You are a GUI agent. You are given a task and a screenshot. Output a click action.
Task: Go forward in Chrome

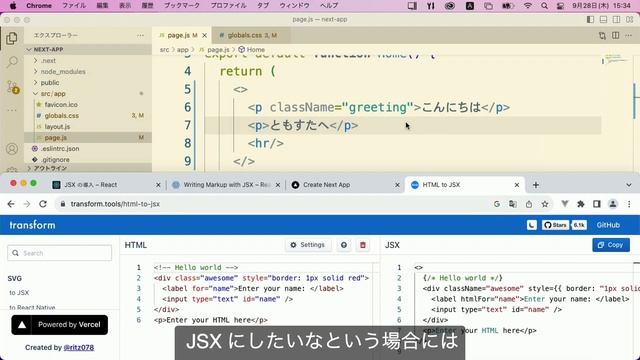[x=27, y=204]
